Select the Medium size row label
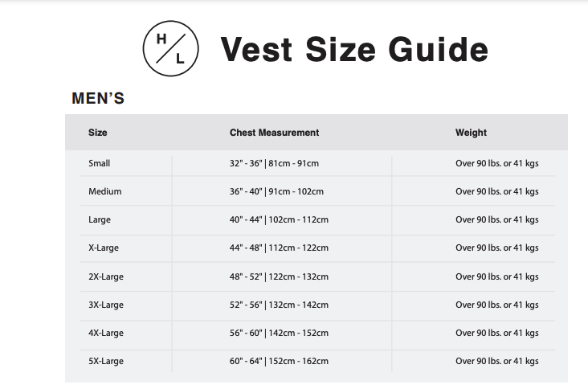Image resolution: width=588 pixels, height=389 pixels. coord(105,191)
